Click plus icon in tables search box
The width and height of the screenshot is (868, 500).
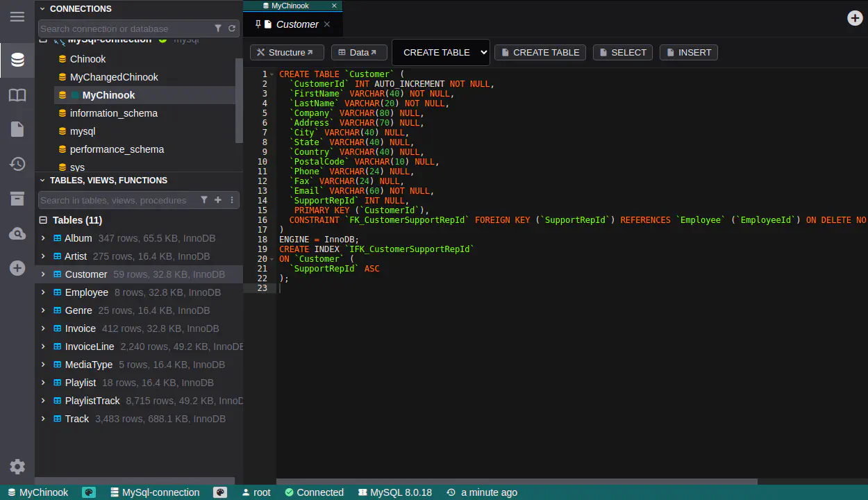(218, 200)
